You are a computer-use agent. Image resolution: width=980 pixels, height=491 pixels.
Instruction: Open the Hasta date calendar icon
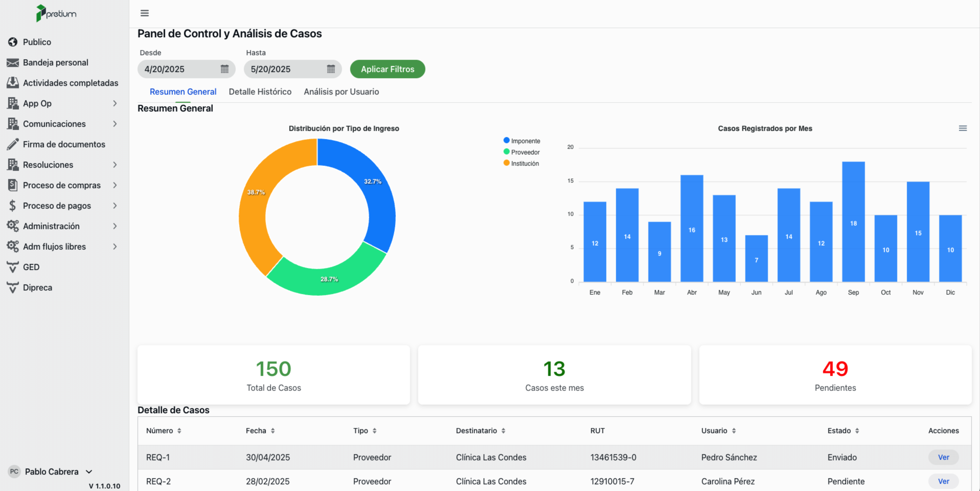pyautogui.click(x=331, y=69)
